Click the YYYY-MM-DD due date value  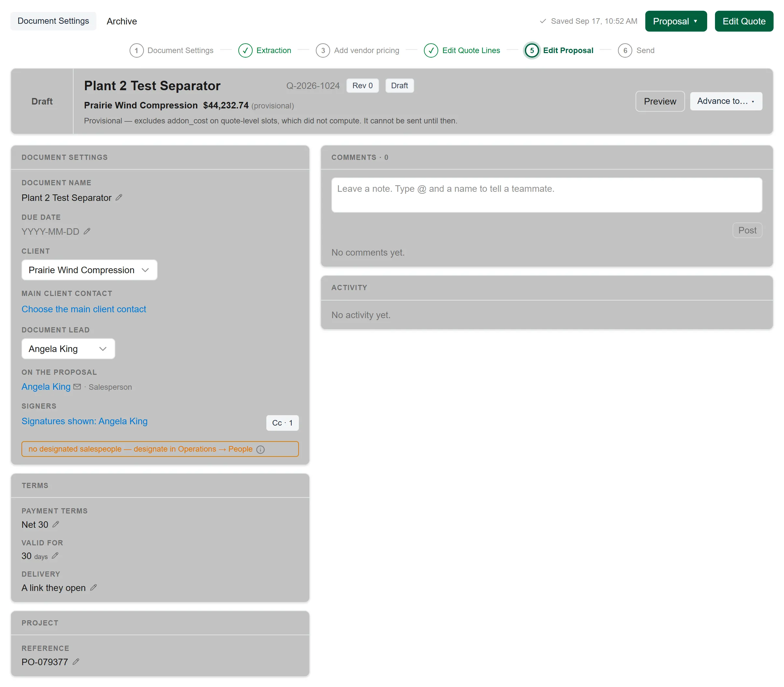[x=50, y=231]
